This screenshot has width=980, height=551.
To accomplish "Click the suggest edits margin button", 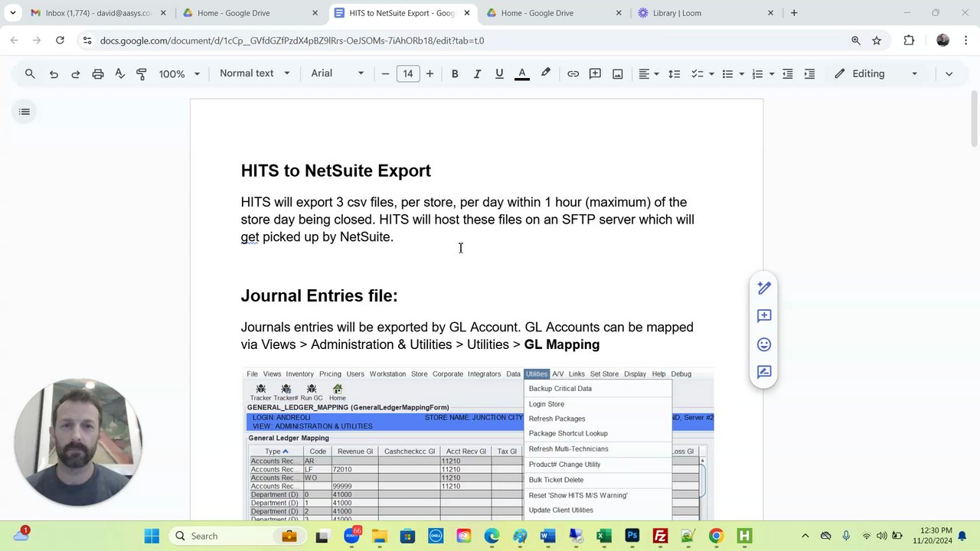I will pyautogui.click(x=764, y=373).
